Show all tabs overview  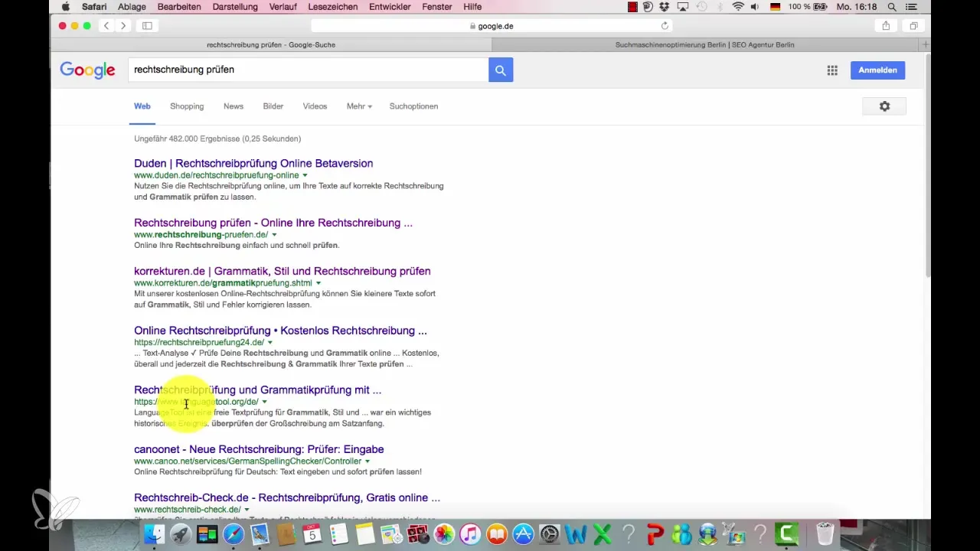coord(913,25)
